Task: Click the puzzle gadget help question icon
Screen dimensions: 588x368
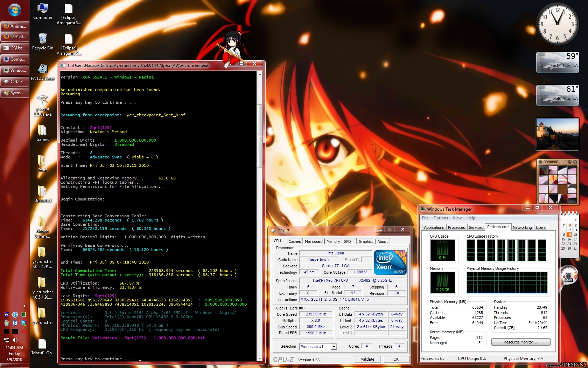Action: (x=569, y=162)
